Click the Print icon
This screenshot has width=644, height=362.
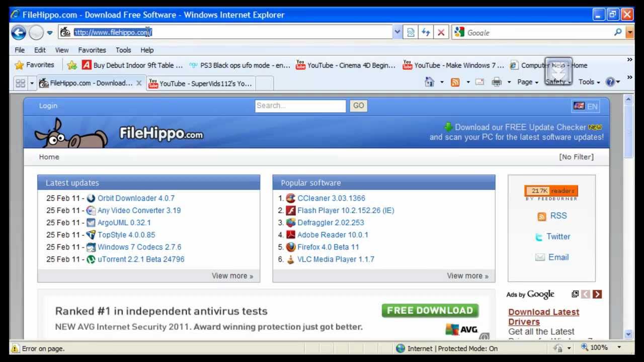(497, 82)
